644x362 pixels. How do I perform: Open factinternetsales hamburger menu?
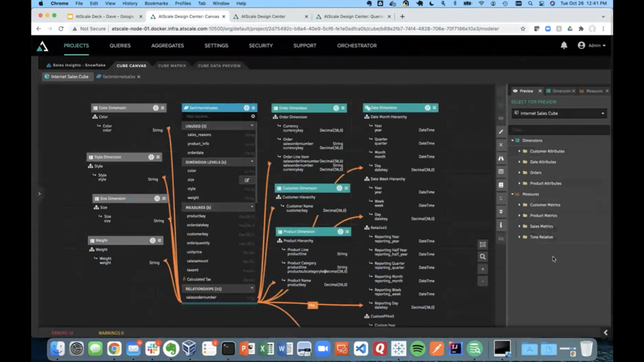pos(253,108)
